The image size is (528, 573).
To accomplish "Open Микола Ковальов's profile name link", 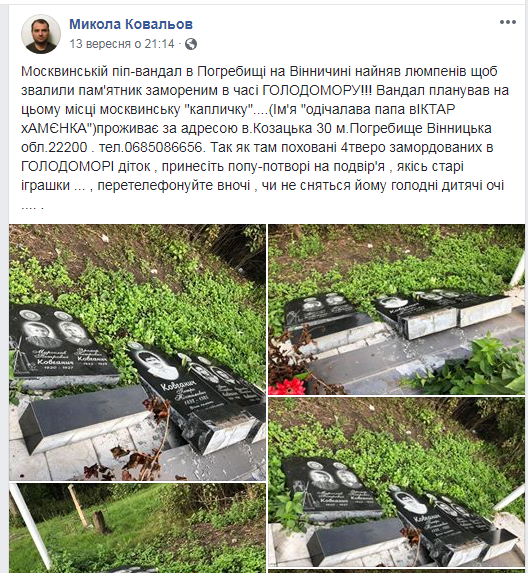I will coord(131,24).
